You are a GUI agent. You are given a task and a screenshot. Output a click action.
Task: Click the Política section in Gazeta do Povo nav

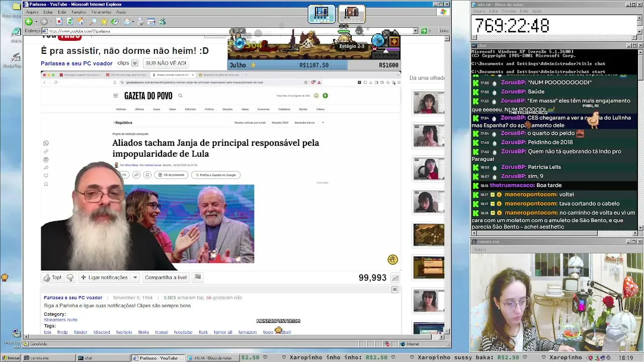[209, 109]
